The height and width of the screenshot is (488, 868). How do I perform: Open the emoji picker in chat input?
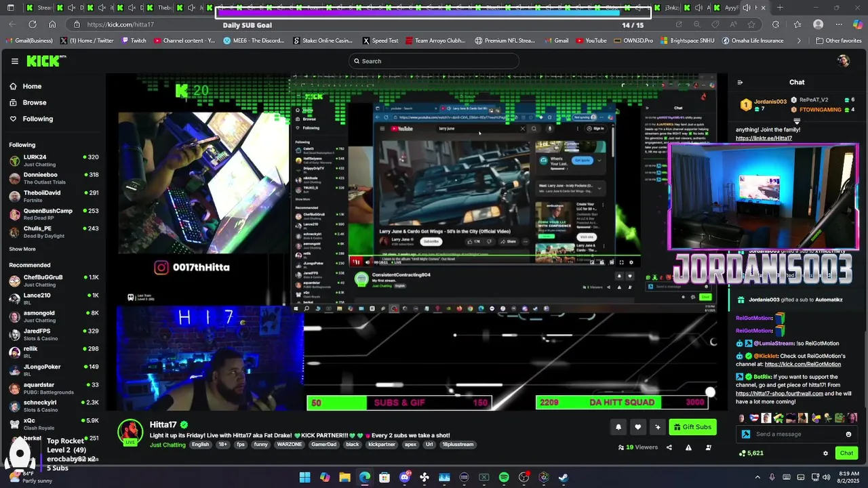click(848, 434)
